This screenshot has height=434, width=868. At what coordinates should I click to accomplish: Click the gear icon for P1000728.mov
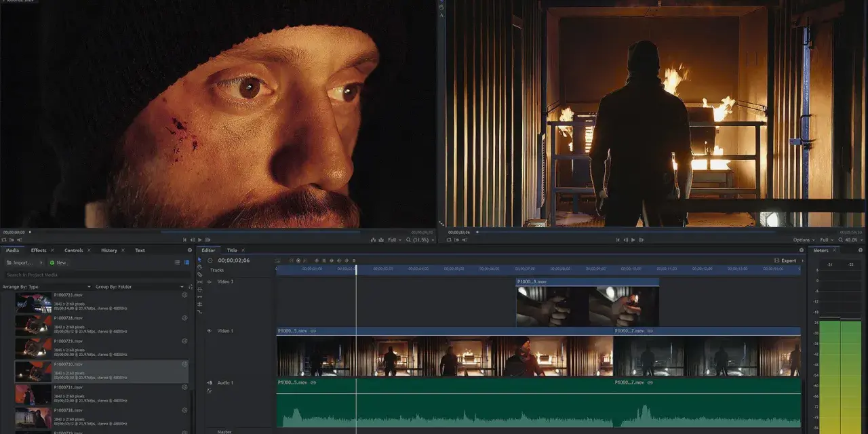coord(184,318)
